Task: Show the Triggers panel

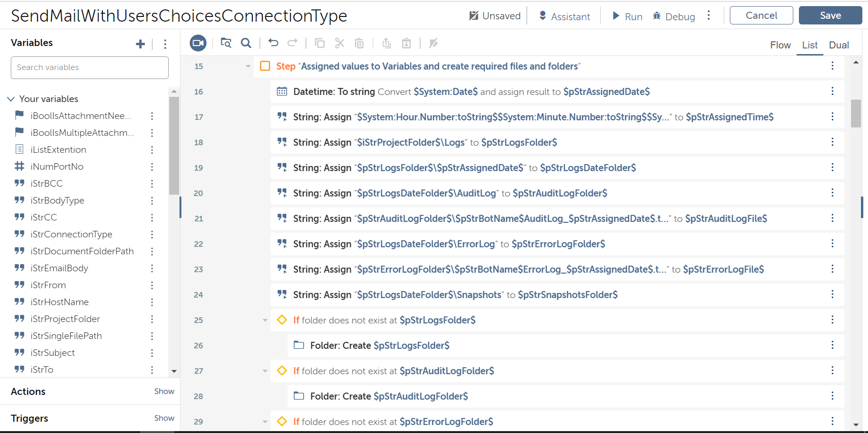Action: [x=164, y=418]
